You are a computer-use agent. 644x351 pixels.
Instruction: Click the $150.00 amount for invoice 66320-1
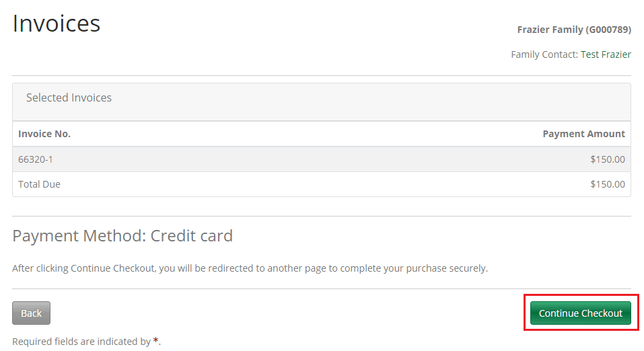[607, 159]
